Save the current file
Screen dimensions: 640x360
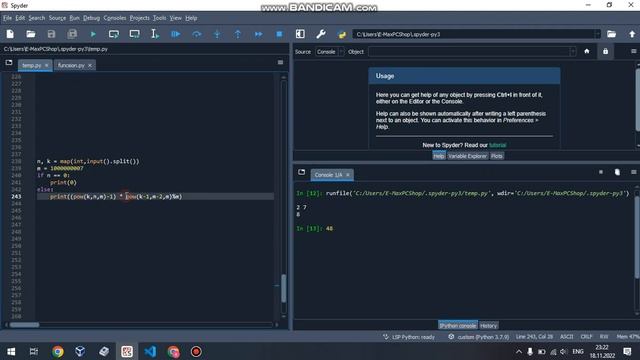[x=51, y=34]
